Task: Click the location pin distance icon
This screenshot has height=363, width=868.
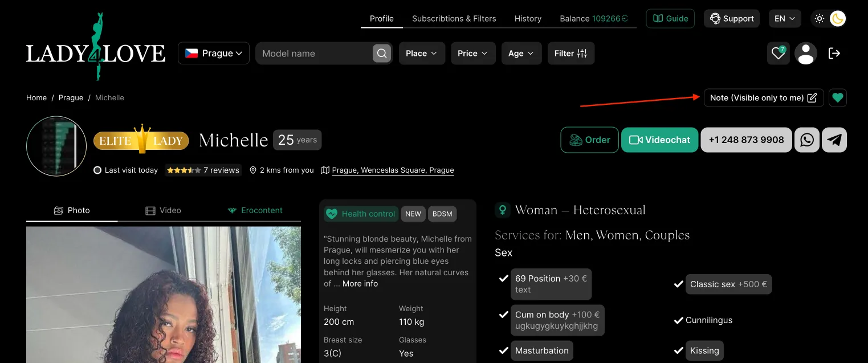Action: tap(253, 170)
